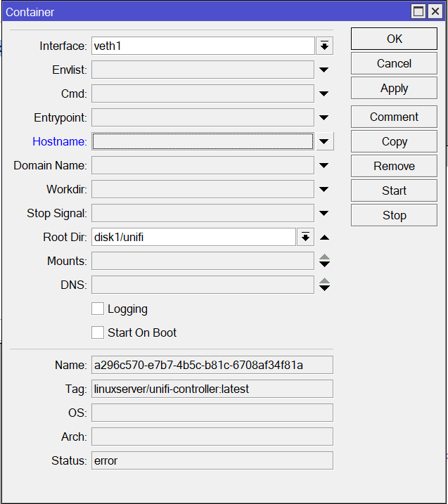
Task: Open the Interface selection dropdown button
Action: tap(324, 46)
